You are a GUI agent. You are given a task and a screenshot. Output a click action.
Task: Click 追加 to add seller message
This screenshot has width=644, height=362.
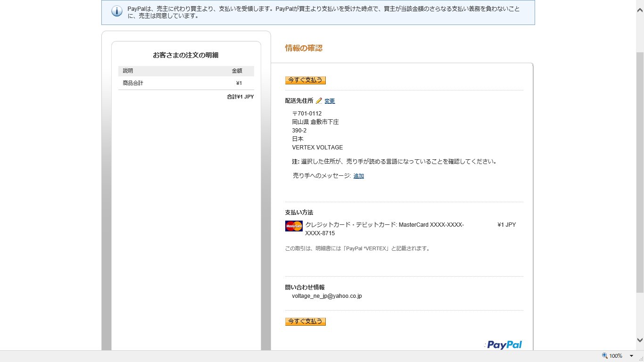click(359, 176)
